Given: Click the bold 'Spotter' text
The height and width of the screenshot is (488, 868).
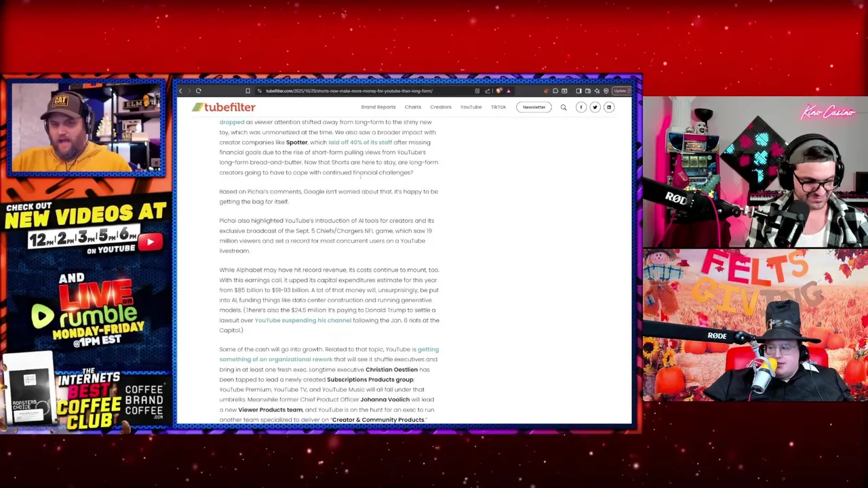Looking at the screenshot, I should point(297,142).
